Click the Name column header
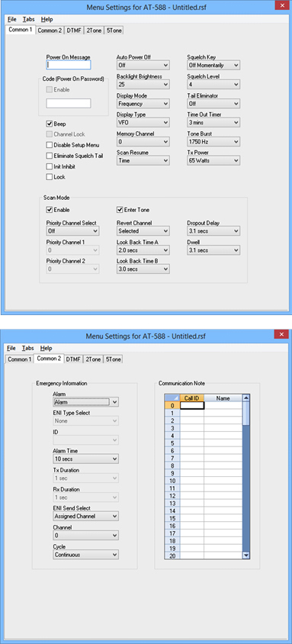The height and width of the screenshot is (644, 292). (x=223, y=398)
